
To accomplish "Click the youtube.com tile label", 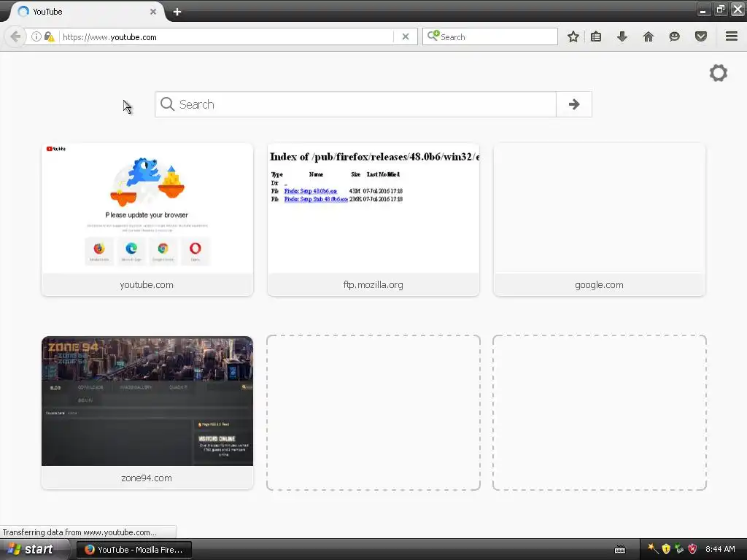I will click(147, 285).
